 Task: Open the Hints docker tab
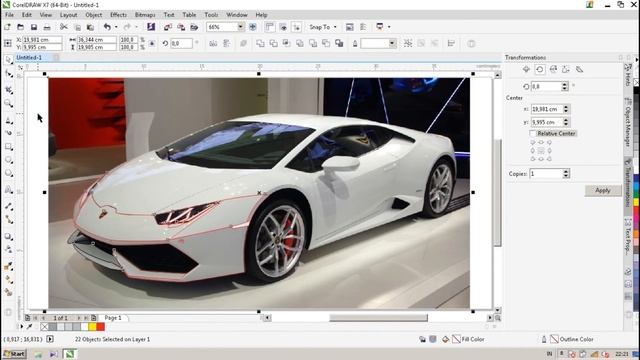click(628, 74)
